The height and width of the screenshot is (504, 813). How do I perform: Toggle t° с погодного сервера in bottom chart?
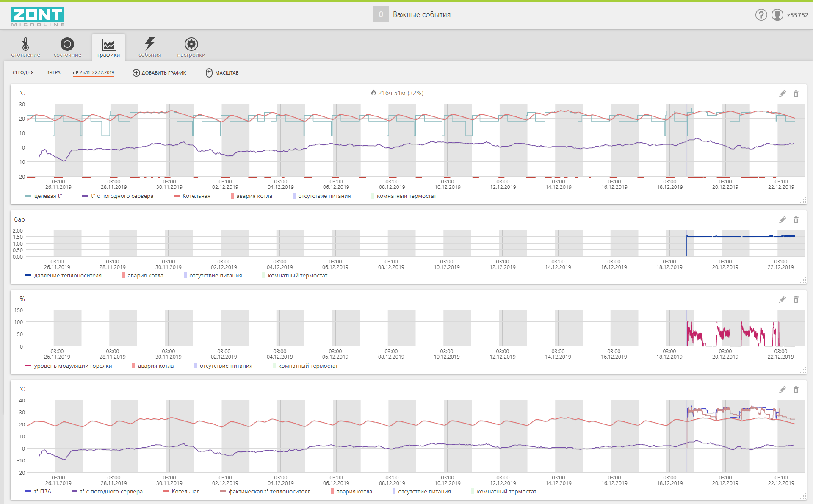107,492
